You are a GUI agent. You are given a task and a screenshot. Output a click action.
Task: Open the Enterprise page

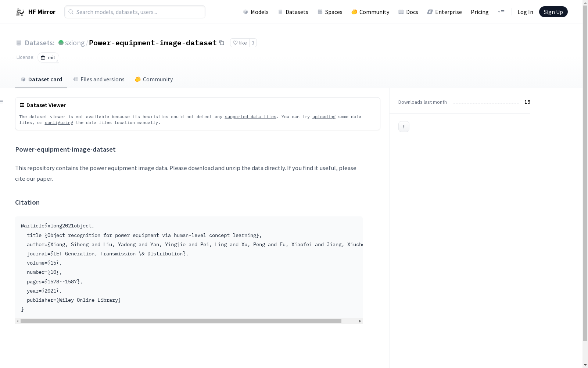pos(444,12)
